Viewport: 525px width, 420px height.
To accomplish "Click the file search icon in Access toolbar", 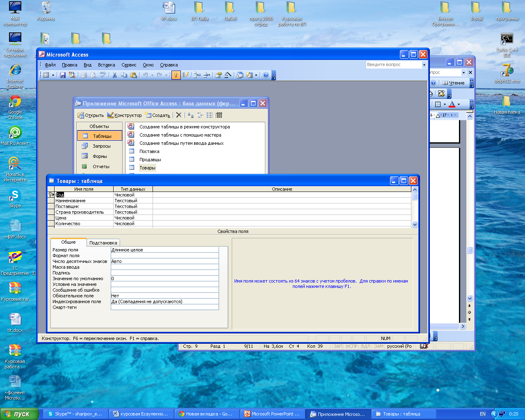I will point(72,75).
